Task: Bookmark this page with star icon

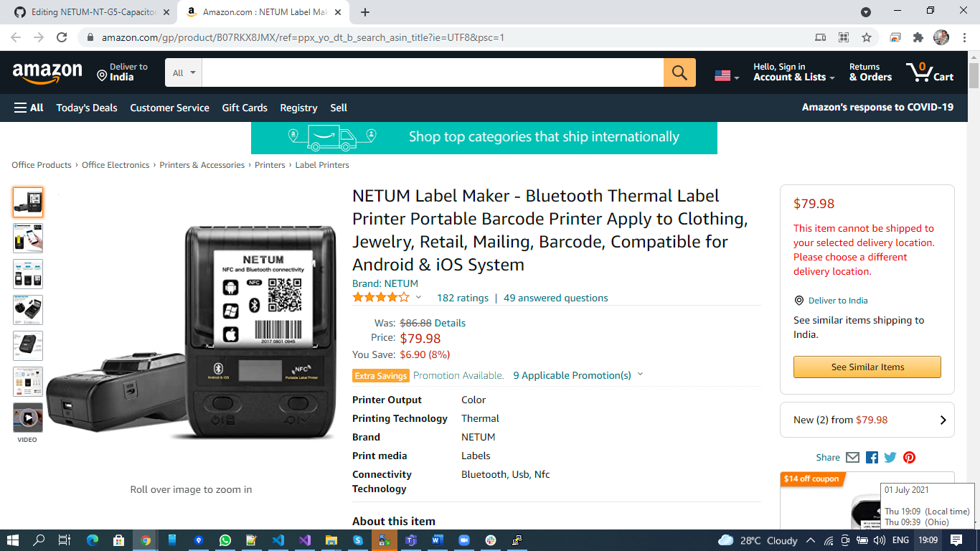Action: coord(867,37)
